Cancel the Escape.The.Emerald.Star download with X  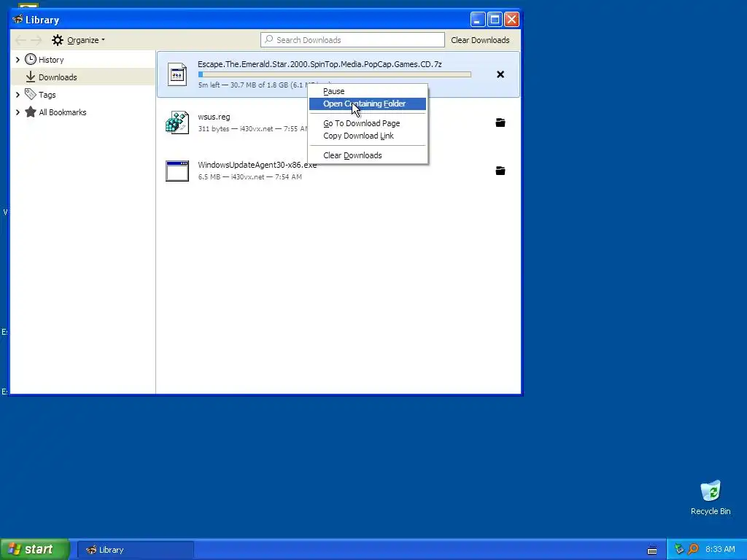click(x=500, y=74)
